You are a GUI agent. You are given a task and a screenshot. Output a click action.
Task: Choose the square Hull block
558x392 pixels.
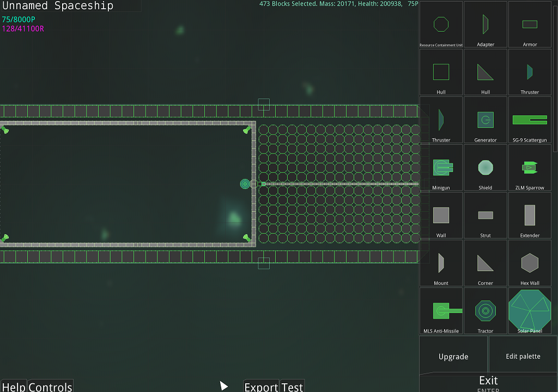tap(441, 72)
